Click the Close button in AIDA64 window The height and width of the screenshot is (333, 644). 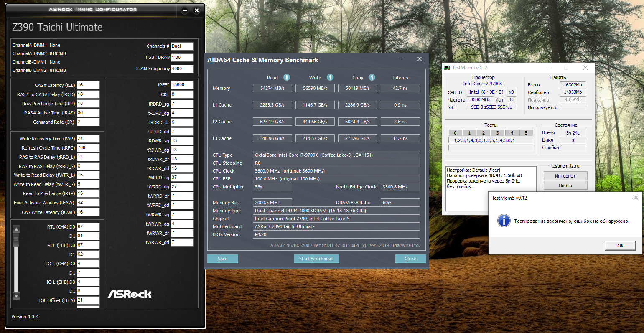point(410,259)
